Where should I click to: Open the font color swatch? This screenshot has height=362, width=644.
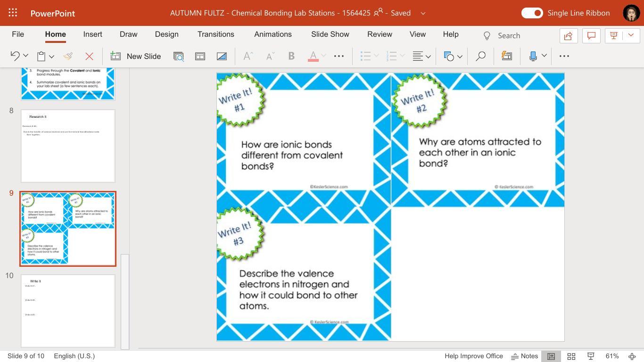pos(313,56)
